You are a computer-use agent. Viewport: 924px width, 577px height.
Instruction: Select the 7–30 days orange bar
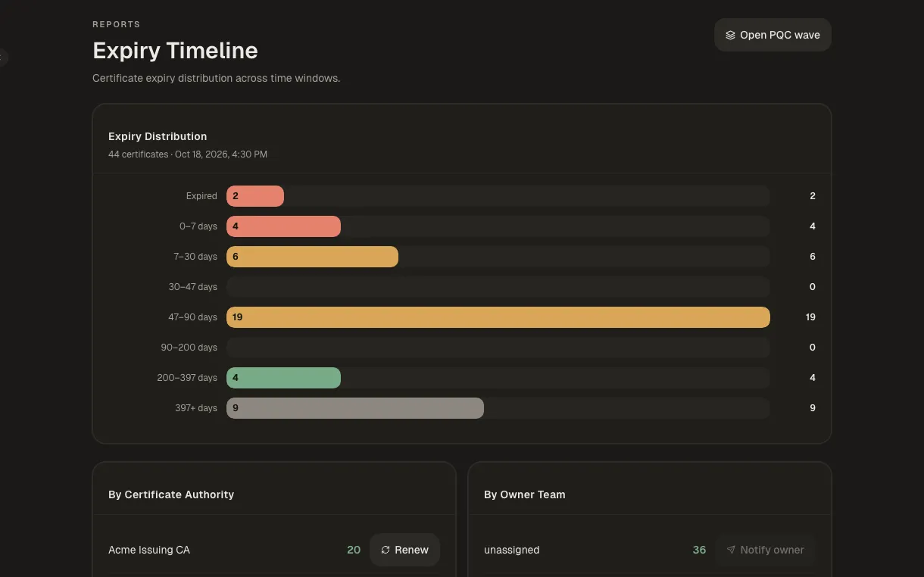[312, 257]
